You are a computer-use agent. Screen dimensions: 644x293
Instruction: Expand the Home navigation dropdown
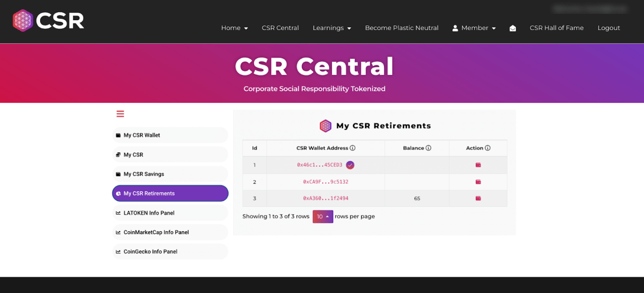coord(234,28)
